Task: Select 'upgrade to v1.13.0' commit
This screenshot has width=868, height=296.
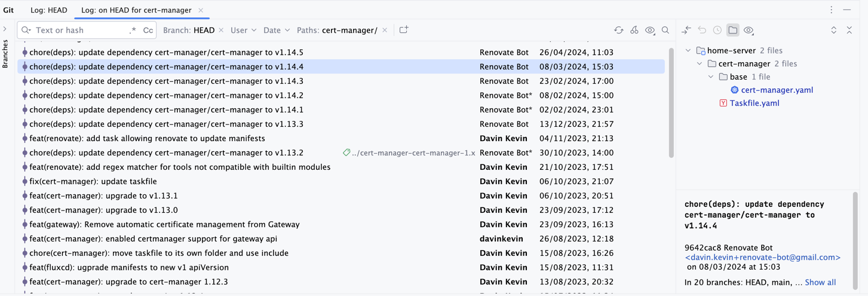Action: (341, 210)
